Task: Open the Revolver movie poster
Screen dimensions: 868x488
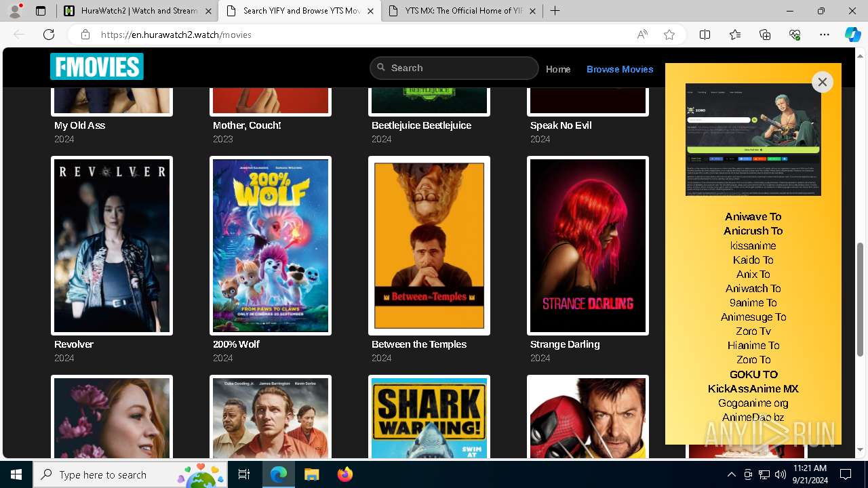Action: click(112, 245)
